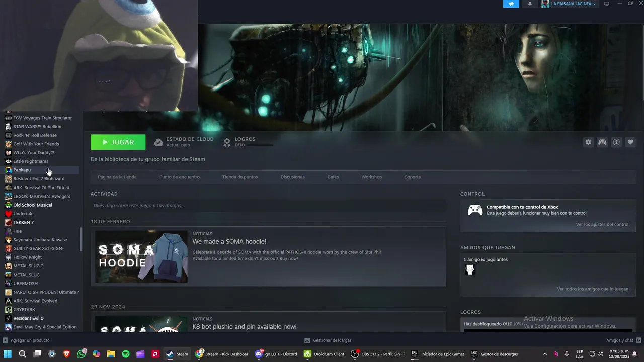
Task: Switch to Discord window in taskbar
Action: click(x=276, y=354)
